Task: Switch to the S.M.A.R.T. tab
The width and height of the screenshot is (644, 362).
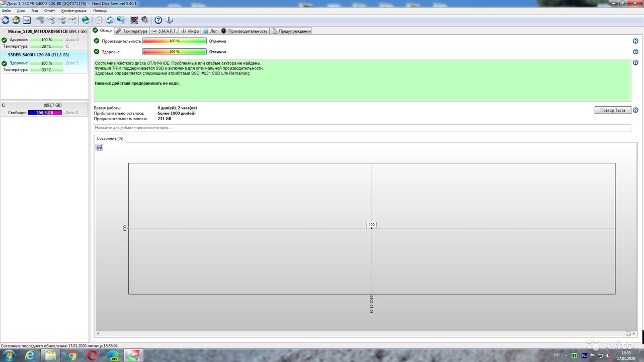Action: tap(164, 31)
